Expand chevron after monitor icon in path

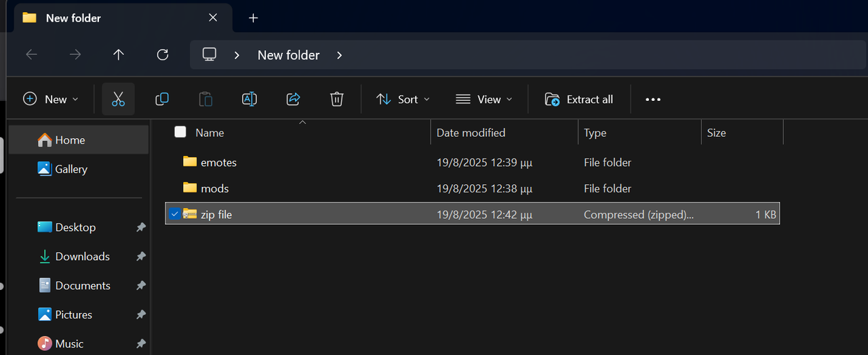click(237, 55)
